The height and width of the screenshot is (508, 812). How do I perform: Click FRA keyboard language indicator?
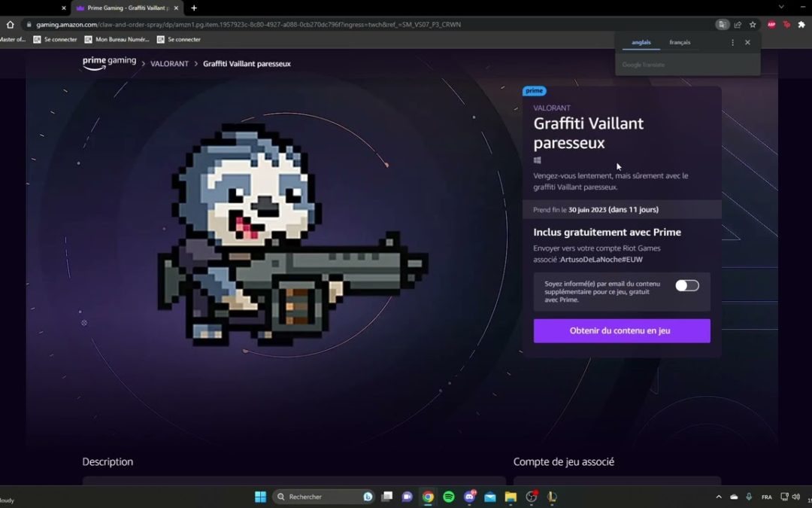766,497
